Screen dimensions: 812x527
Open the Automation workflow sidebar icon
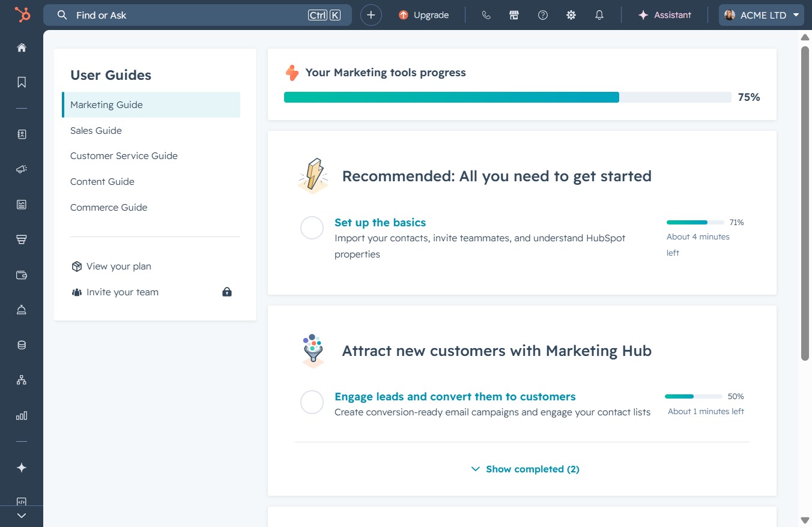pos(22,380)
